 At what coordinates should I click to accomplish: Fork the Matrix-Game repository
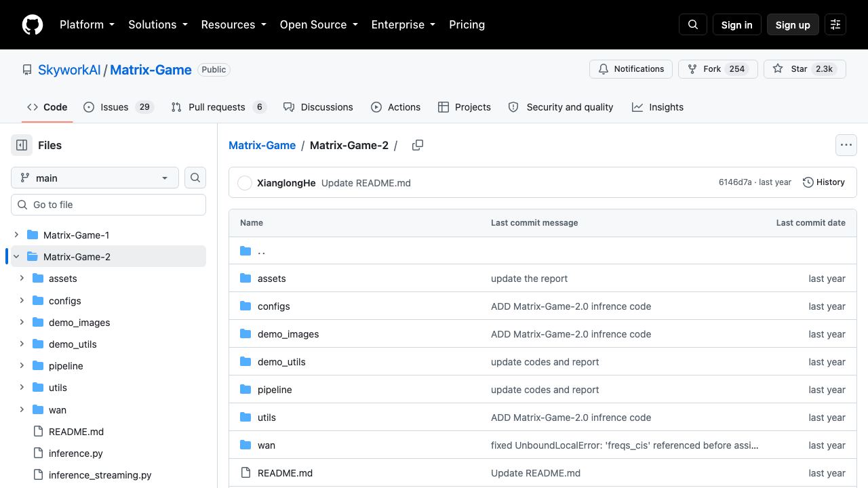717,69
